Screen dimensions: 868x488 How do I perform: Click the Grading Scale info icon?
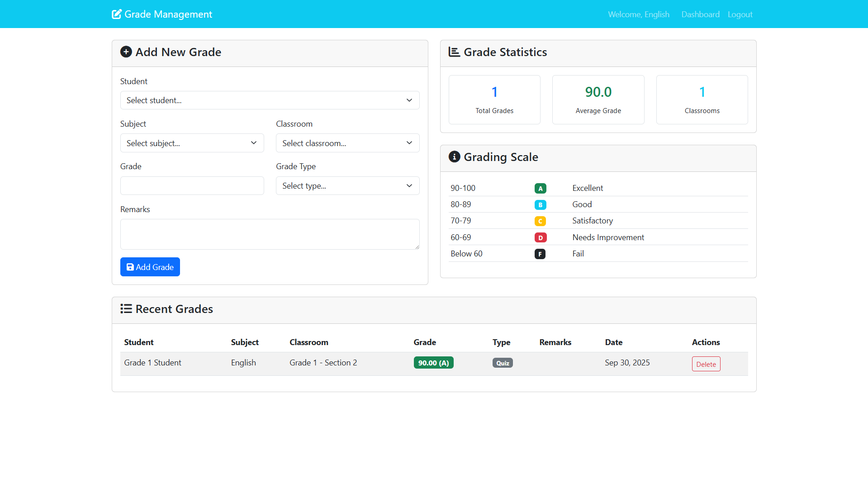pos(454,157)
